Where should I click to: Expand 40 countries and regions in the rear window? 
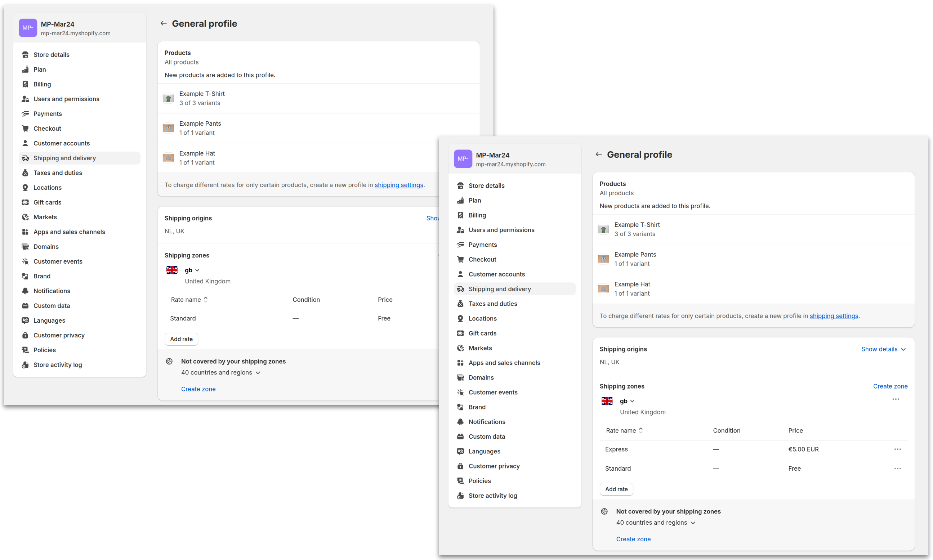click(x=221, y=372)
